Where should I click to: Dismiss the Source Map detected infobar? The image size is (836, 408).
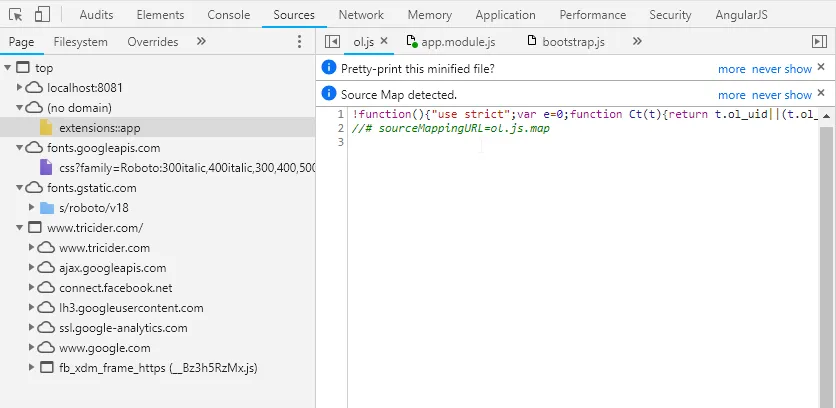pyautogui.click(x=821, y=93)
